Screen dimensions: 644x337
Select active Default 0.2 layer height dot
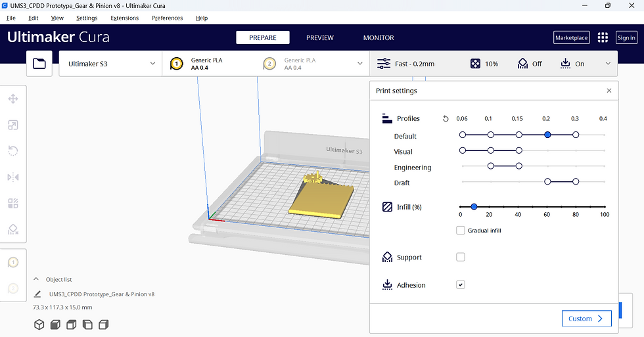[x=547, y=135]
